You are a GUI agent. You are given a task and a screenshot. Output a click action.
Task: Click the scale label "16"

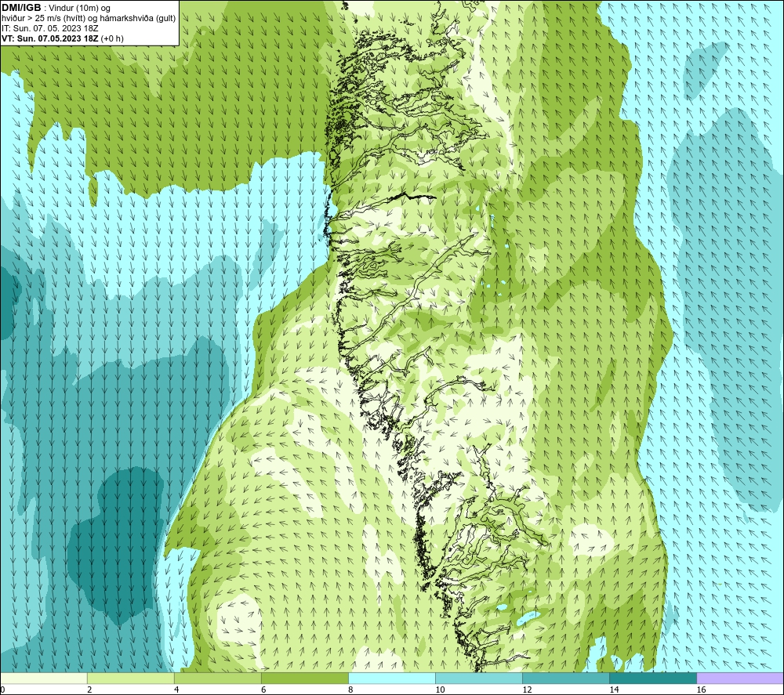700,690
